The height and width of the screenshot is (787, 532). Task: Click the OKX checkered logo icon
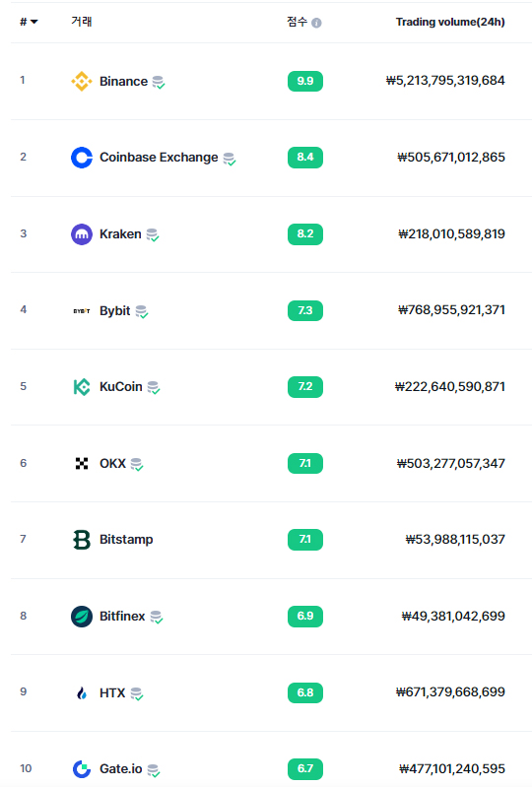click(x=82, y=464)
